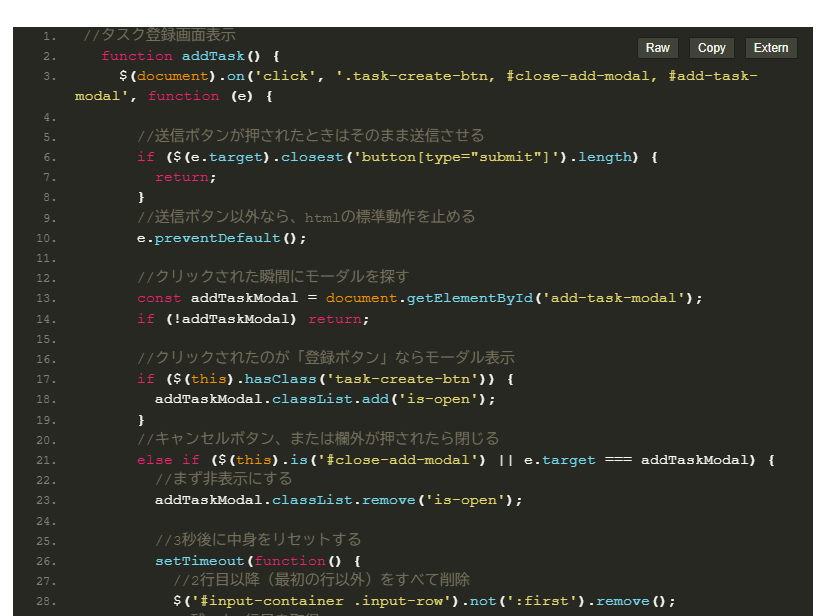
Task: Click the setTimeout function call
Action: coord(200,561)
